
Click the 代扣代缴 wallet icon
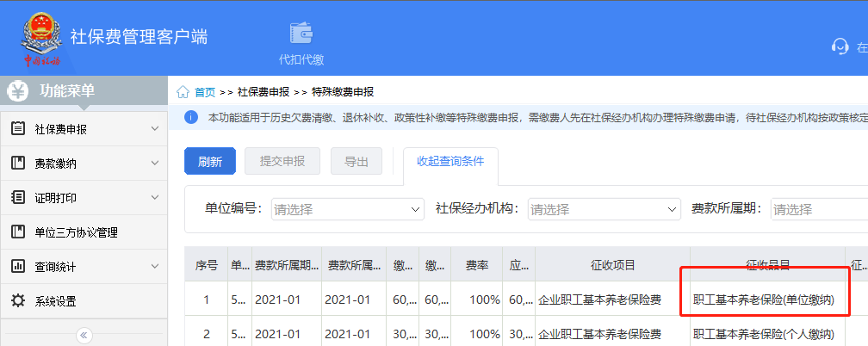click(301, 33)
